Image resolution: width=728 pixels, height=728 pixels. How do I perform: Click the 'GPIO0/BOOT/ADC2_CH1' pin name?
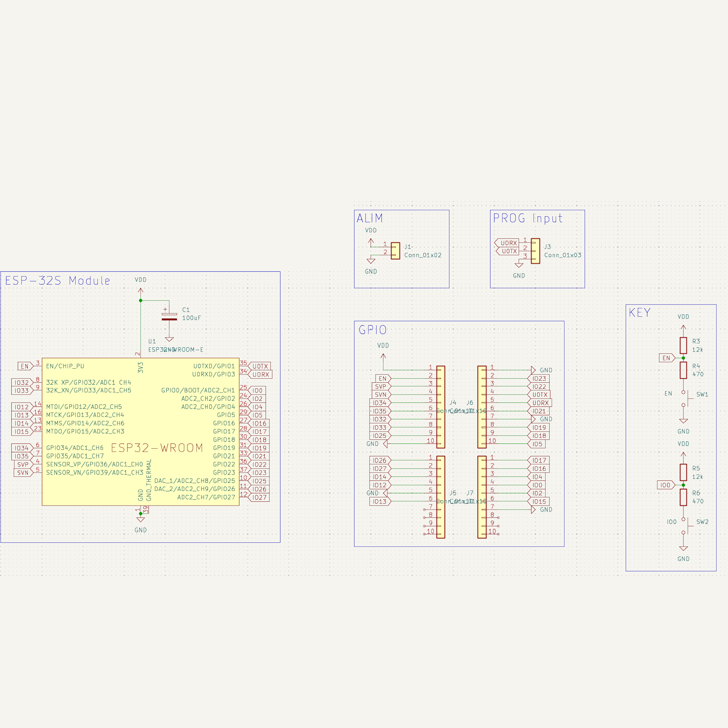point(198,390)
